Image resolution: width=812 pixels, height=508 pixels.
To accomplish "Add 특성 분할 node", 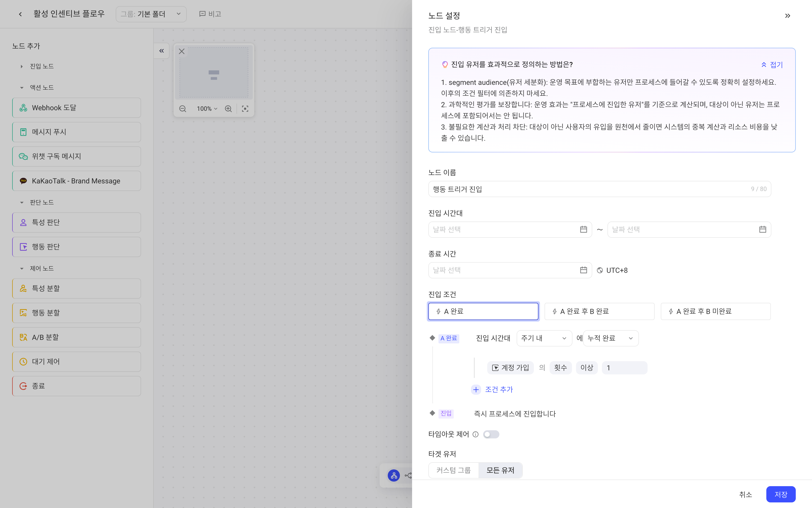I will click(x=76, y=288).
